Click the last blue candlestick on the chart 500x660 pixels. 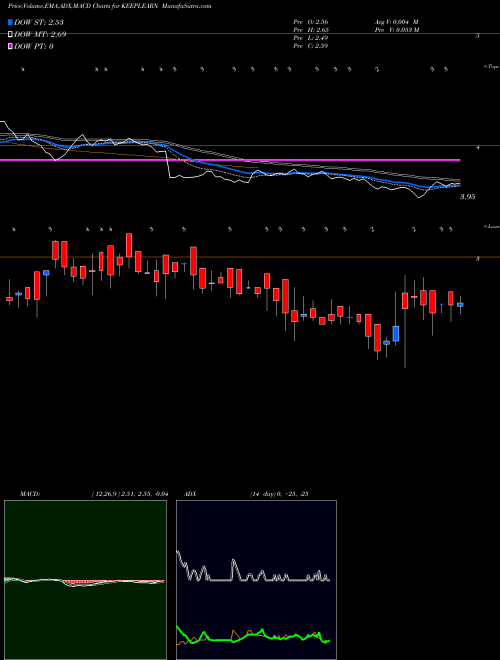460,305
